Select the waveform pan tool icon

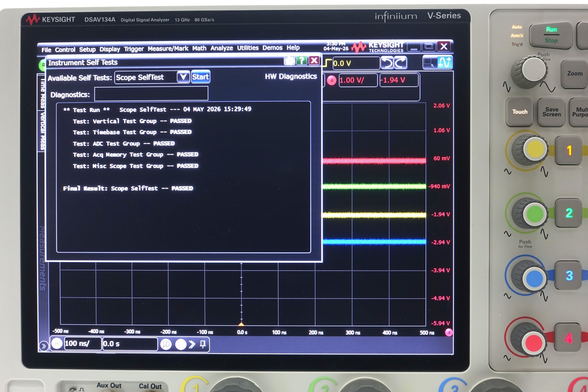tap(445, 62)
